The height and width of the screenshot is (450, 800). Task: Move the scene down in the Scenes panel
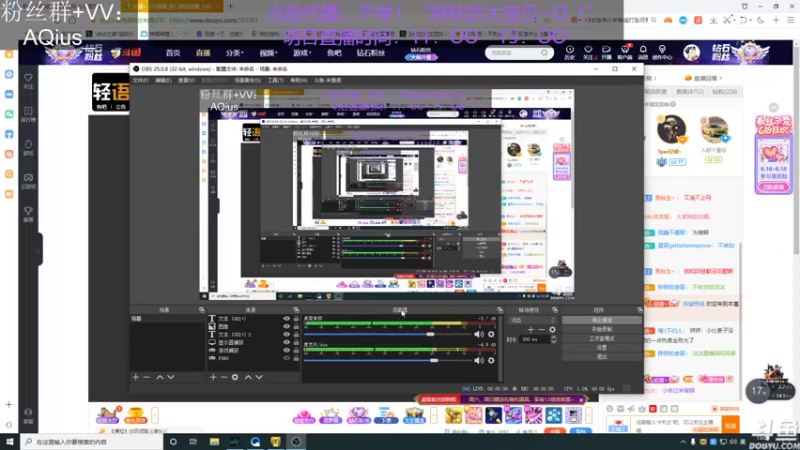[171, 377]
